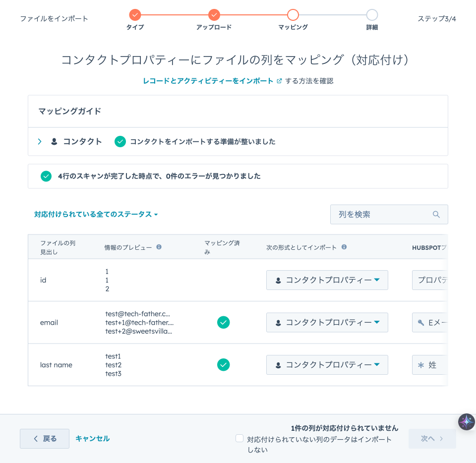Screen dimensions: 476x463
Task: Click the green check beside 4行のスキャン message
Action: (x=46, y=176)
